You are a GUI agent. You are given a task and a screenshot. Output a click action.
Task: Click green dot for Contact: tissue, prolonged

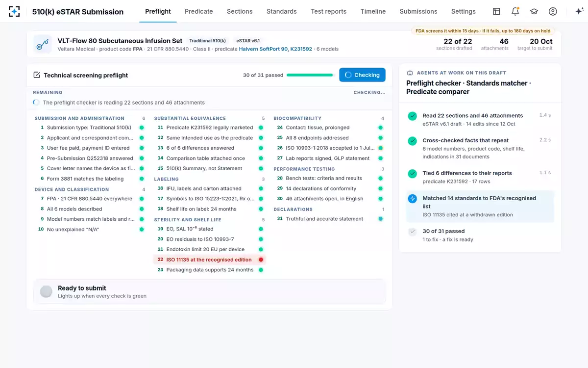(380, 128)
